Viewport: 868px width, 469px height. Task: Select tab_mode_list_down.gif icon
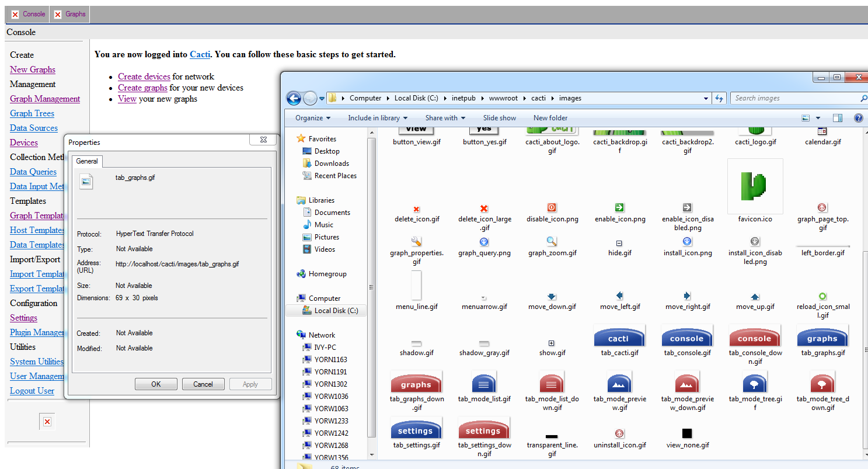pos(551,383)
